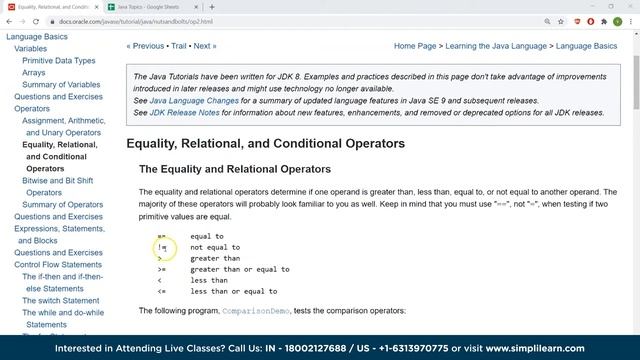This screenshot has width=640, height=360.
Task: Open Bitwise and Bit Shift Operators
Action: [x=58, y=187]
